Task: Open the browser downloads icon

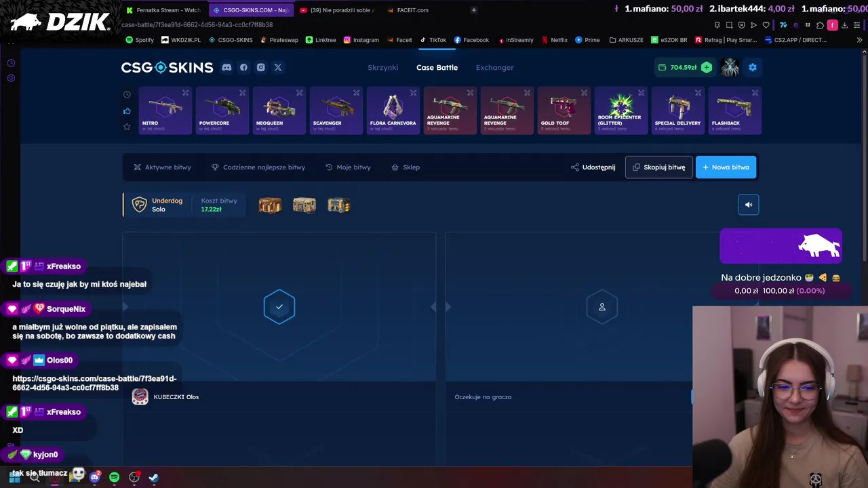Action: coord(844,25)
